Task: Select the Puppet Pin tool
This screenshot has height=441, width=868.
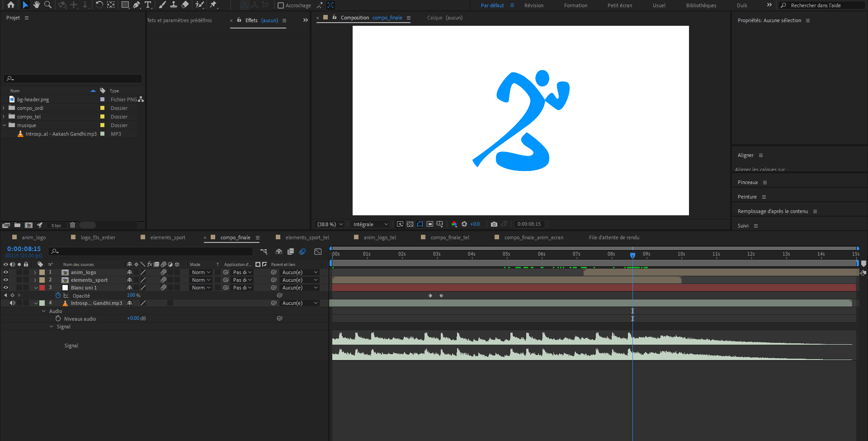Action: pos(213,5)
